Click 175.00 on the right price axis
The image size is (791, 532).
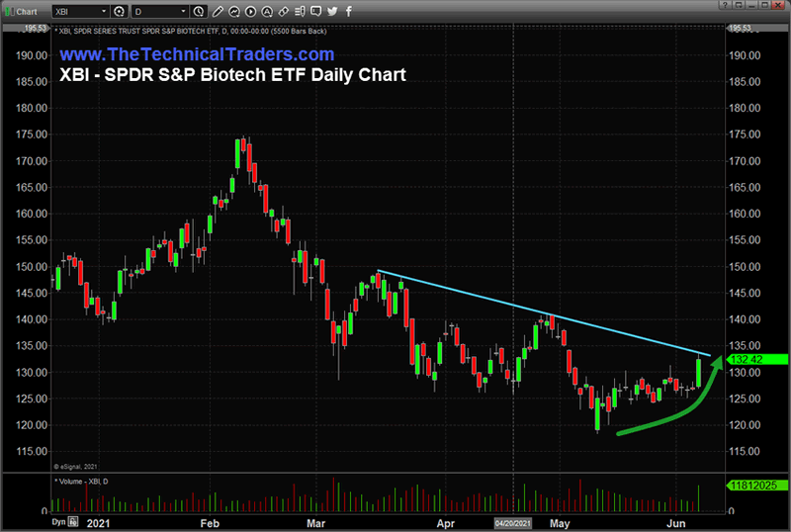point(745,134)
